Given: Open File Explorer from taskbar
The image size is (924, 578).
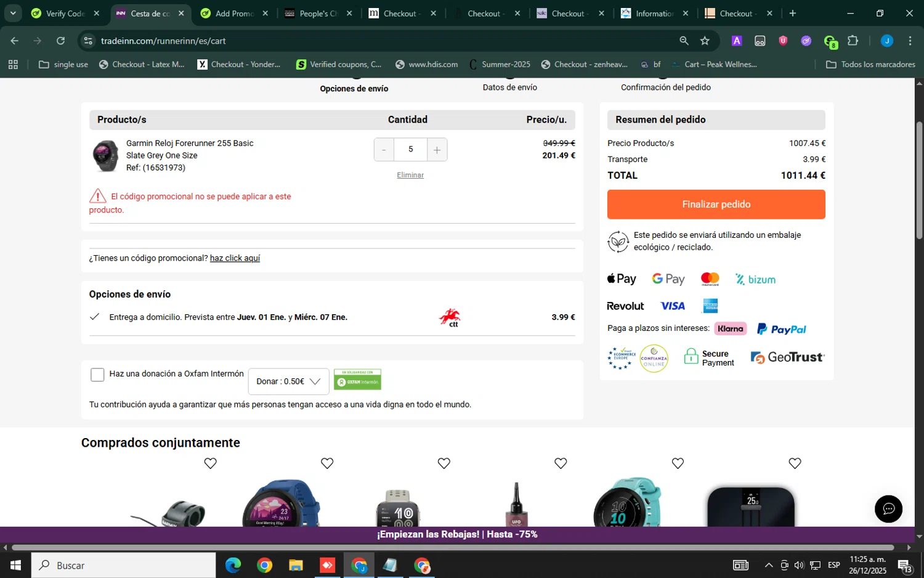Looking at the screenshot, I should [296, 565].
